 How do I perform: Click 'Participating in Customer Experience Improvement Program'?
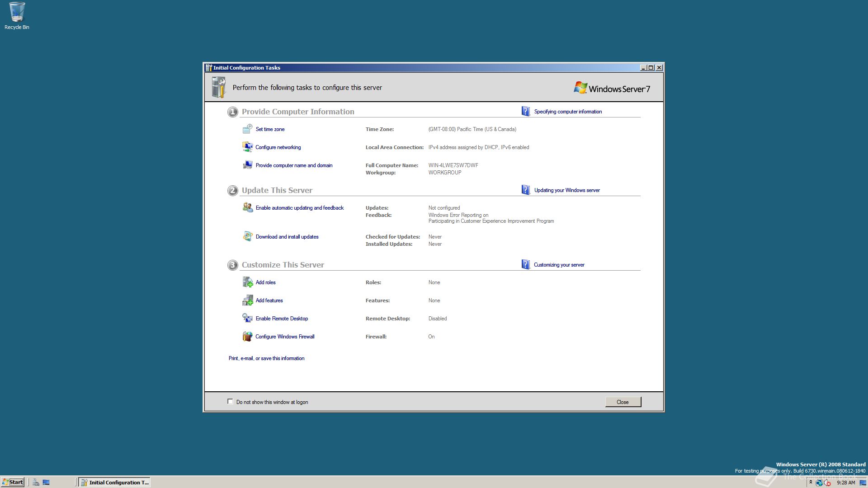point(491,221)
